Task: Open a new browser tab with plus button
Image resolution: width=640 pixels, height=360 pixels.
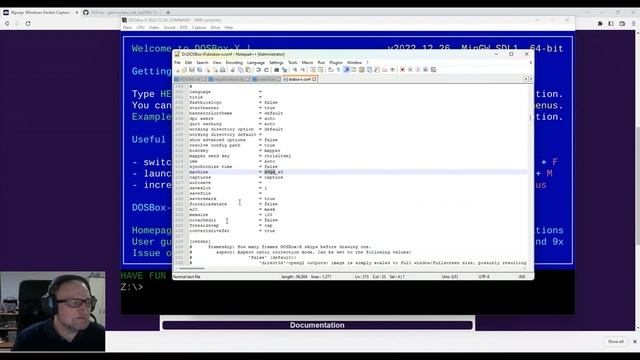Action: (x=168, y=12)
